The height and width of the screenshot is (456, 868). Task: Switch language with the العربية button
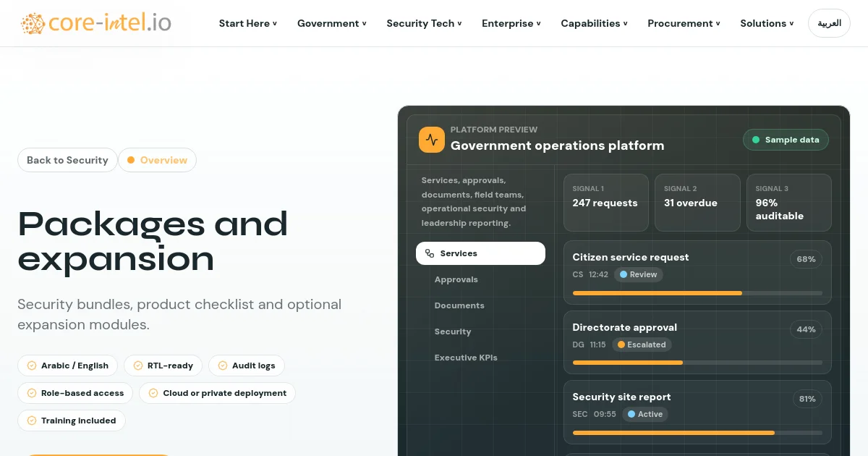(x=829, y=23)
